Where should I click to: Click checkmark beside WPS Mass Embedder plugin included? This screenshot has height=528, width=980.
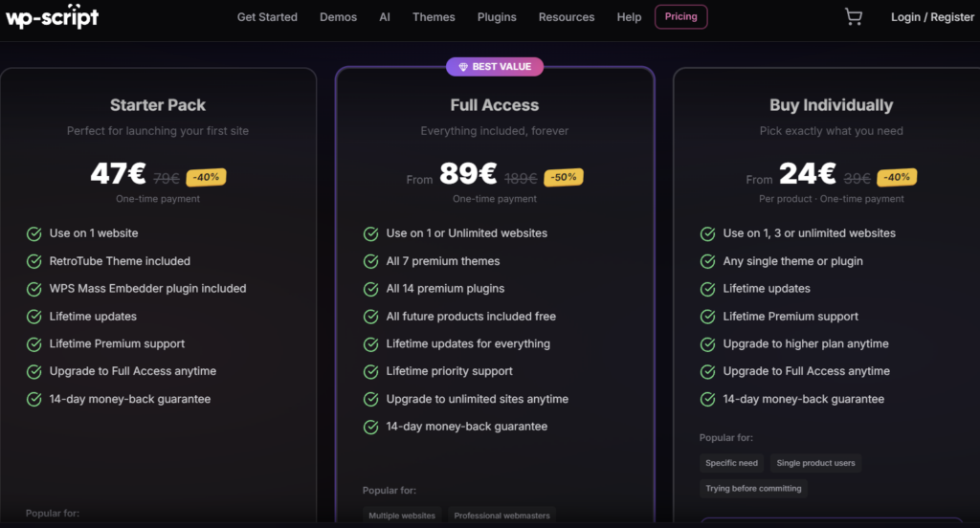(x=33, y=289)
